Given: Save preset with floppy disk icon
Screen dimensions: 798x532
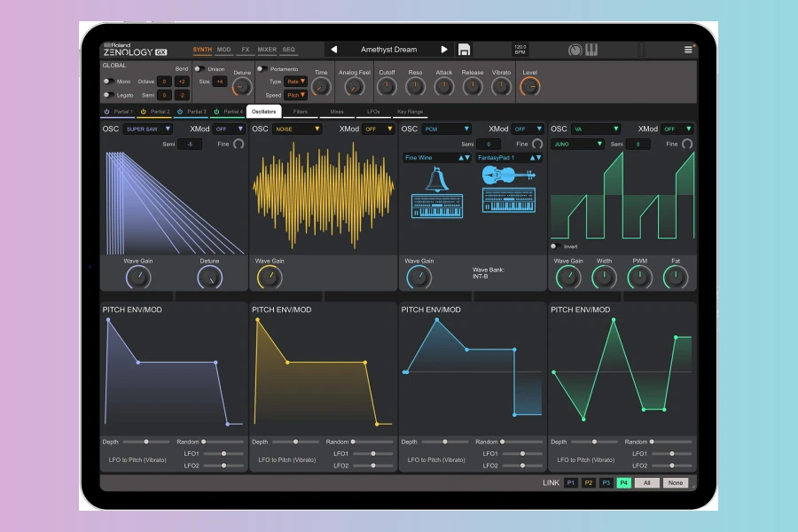Looking at the screenshot, I should point(464,50).
